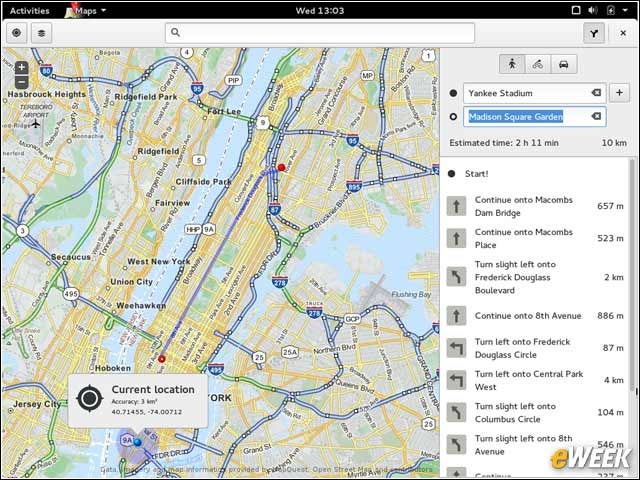Viewport: 640px width, 480px height.
Task: Select Turn left onto Central Park West
Action: click(536, 380)
